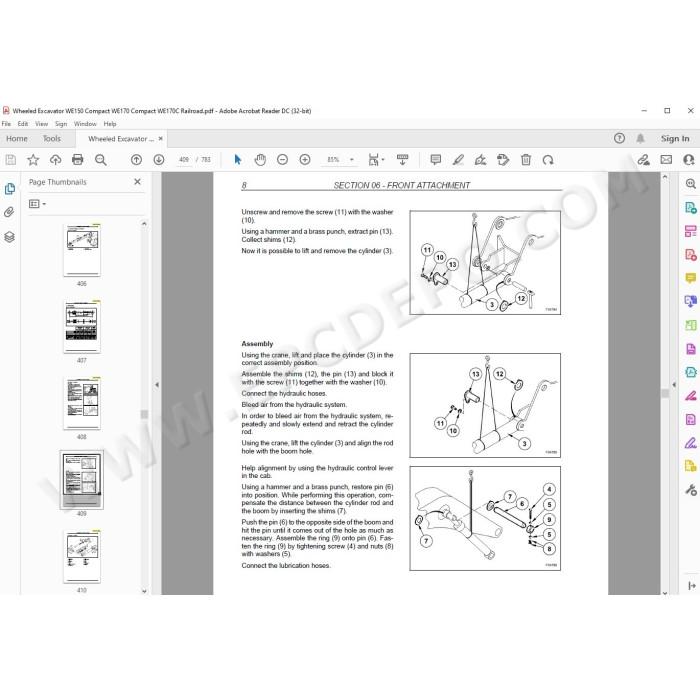Open the Help menu

110,124
